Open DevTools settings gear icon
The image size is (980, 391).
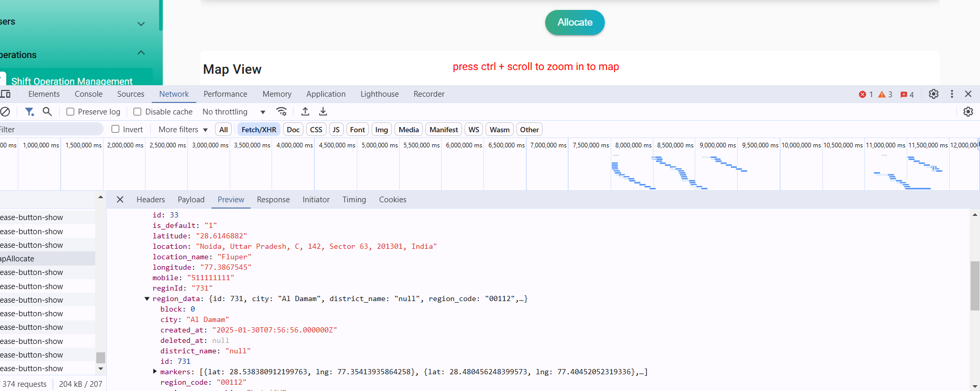click(x=933, y=94)
